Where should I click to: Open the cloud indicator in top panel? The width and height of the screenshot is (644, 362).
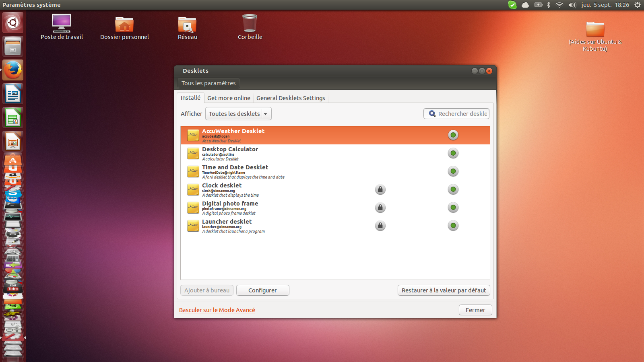525,5
